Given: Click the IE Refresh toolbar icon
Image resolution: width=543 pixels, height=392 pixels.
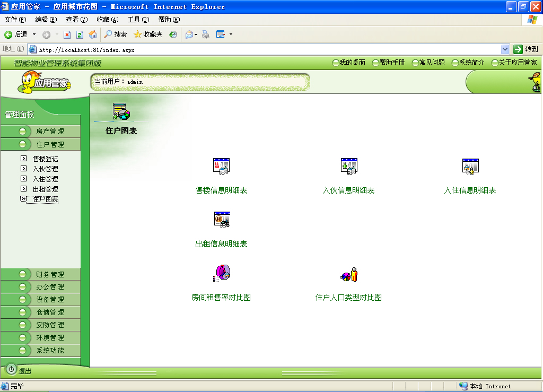Looking at the screenshot, I should point(80,34).
